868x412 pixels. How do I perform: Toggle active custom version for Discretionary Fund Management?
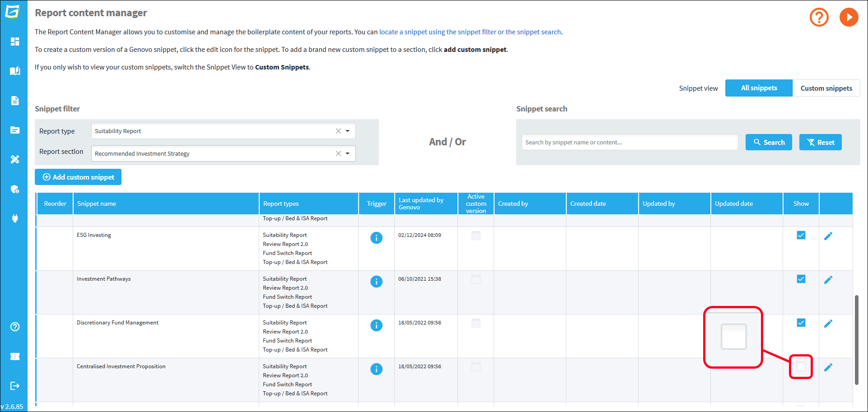(476, 323)
